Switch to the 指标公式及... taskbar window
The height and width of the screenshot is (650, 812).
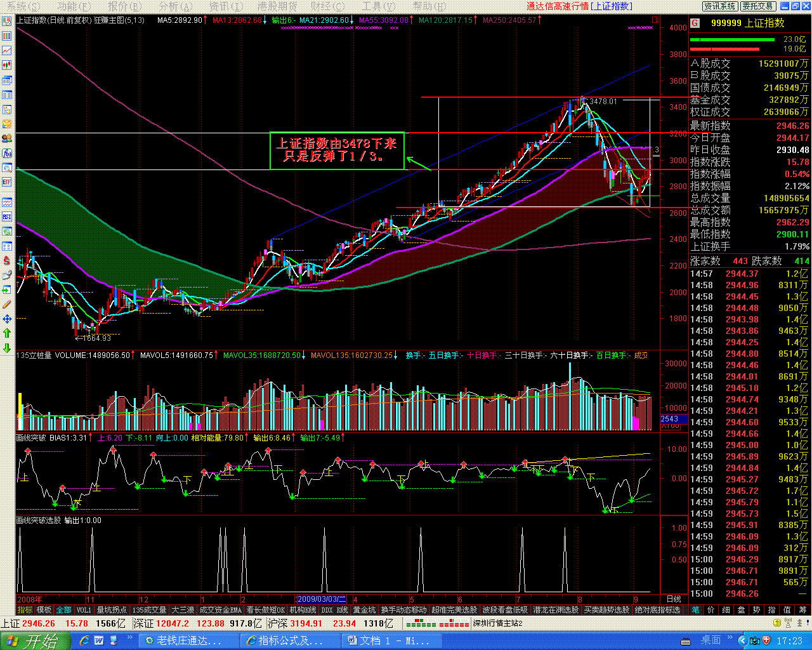[x=290, y=641]
